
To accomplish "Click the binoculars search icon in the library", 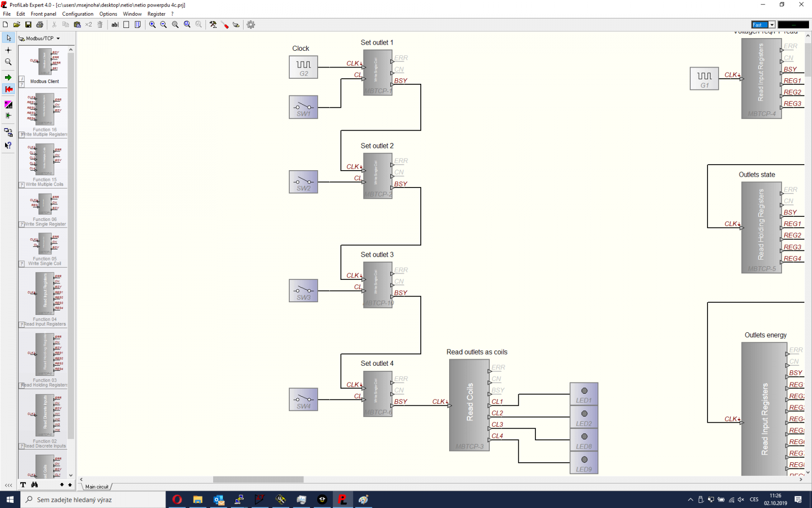I will 35,485.
